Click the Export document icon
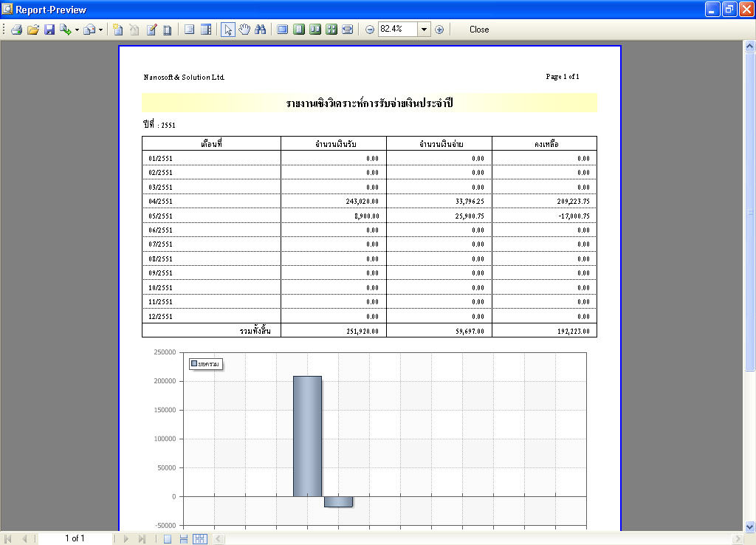756x545 pixels. tap(65, 30)
